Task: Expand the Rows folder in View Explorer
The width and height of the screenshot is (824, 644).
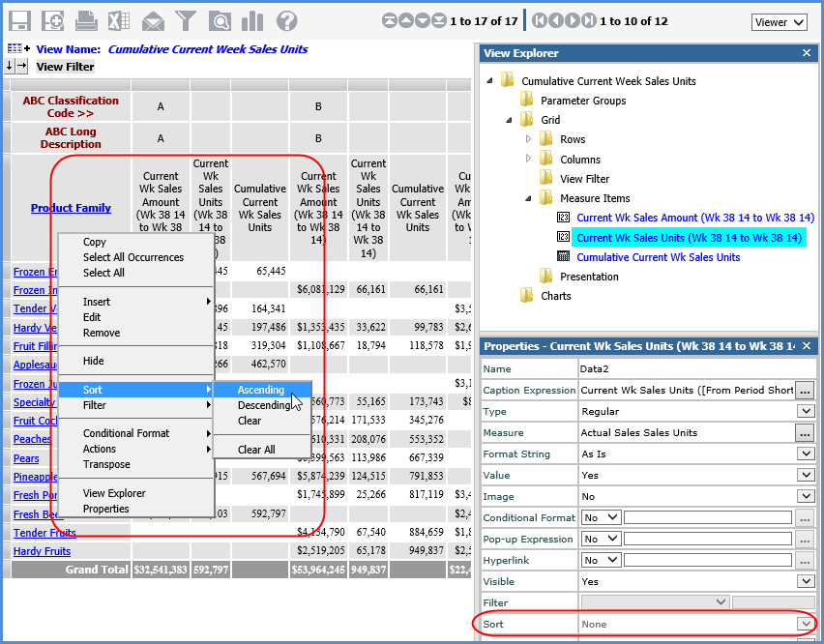Action: 528,140
